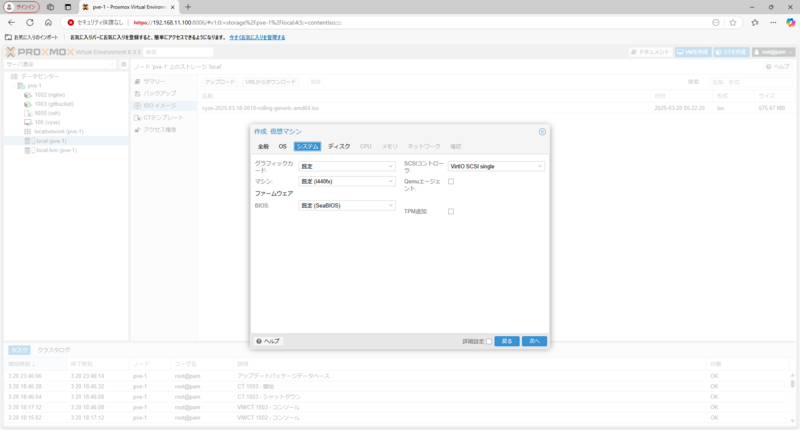Open a new browser tab

coord(188,7)
